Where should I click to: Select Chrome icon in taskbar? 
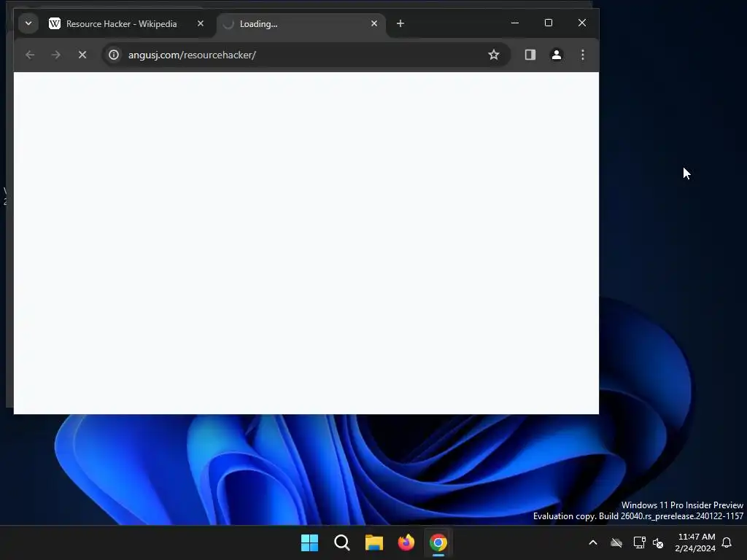tap(438, 542)
